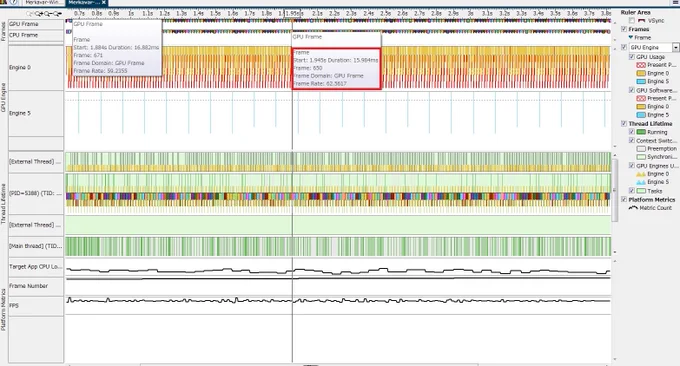Click the grayed-out undo zoom magnifier icon
Viewport: 680px width, 366px height.
pos(29,14)
